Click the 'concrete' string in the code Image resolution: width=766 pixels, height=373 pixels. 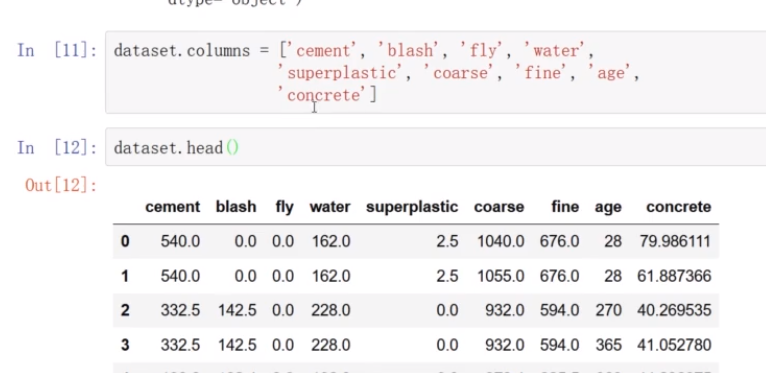[323, 95]
